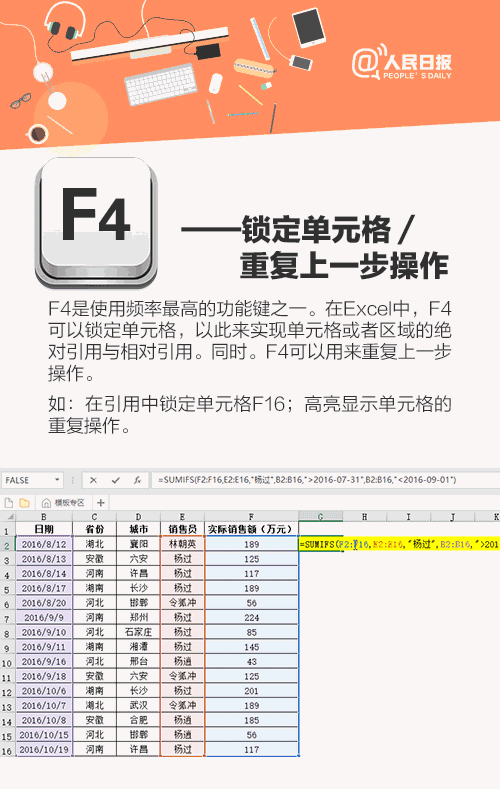The height and width of the screenshot is (789, 500).
Task: Click the select-all corner triangle
Action: click(x=10, y=517)
